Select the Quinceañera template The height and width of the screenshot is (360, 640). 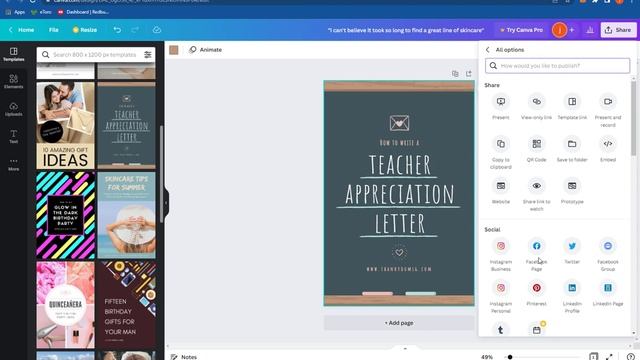pos(65,305)
